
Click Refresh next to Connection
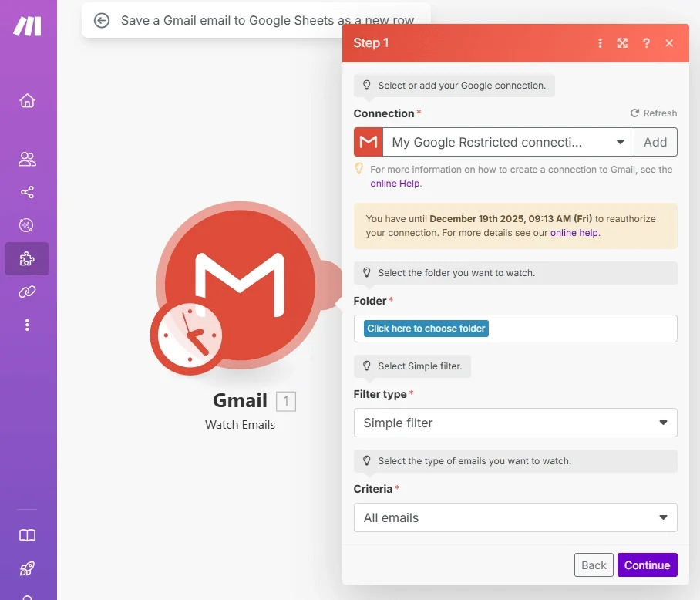[653, 113]
